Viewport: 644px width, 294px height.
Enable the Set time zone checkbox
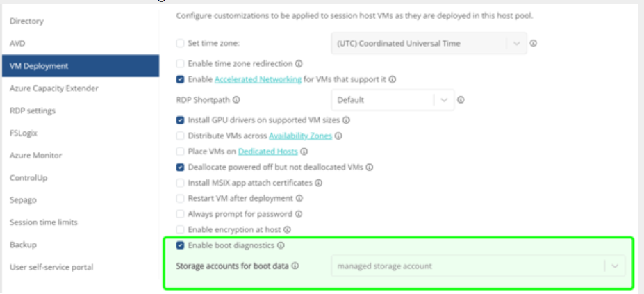(181, 44)
